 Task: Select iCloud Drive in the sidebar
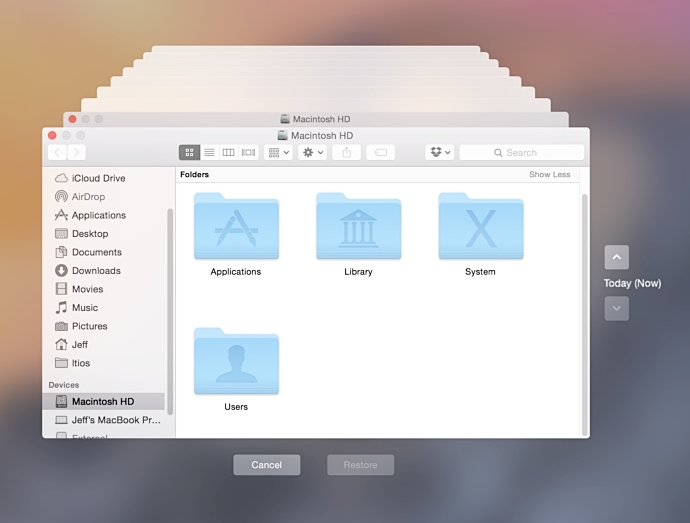(x=98, y=178)
